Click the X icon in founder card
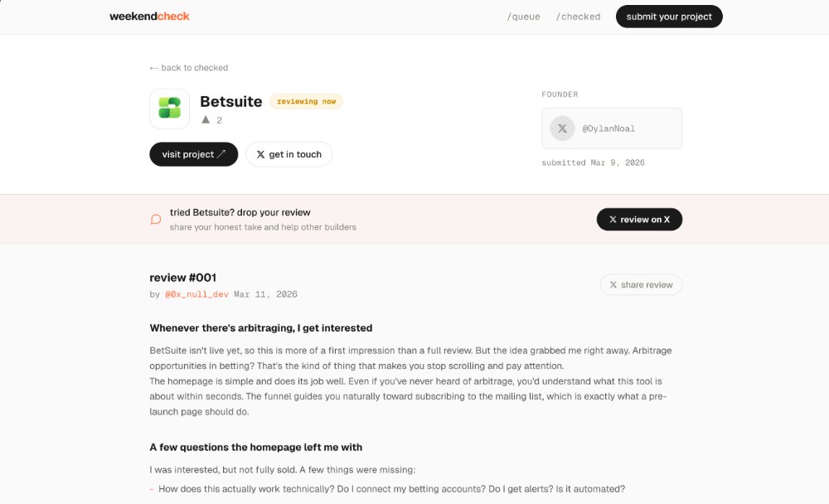 coord(563,128)
